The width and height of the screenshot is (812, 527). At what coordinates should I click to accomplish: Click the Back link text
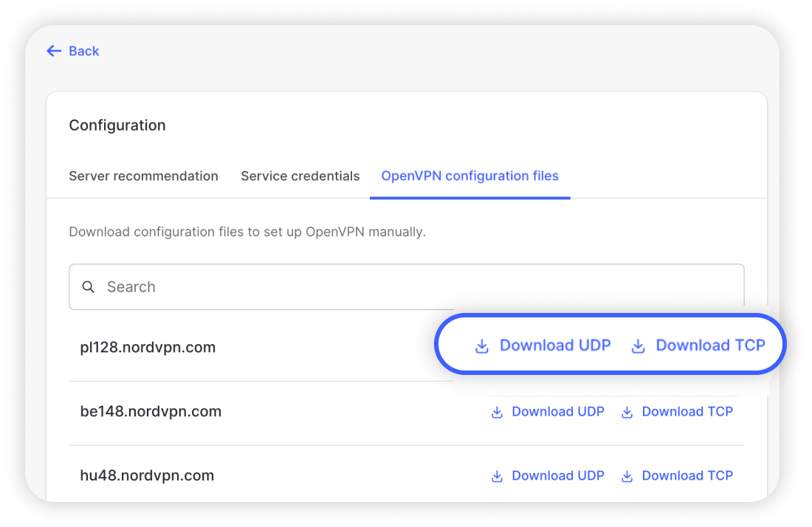click(x=83, y=51)
